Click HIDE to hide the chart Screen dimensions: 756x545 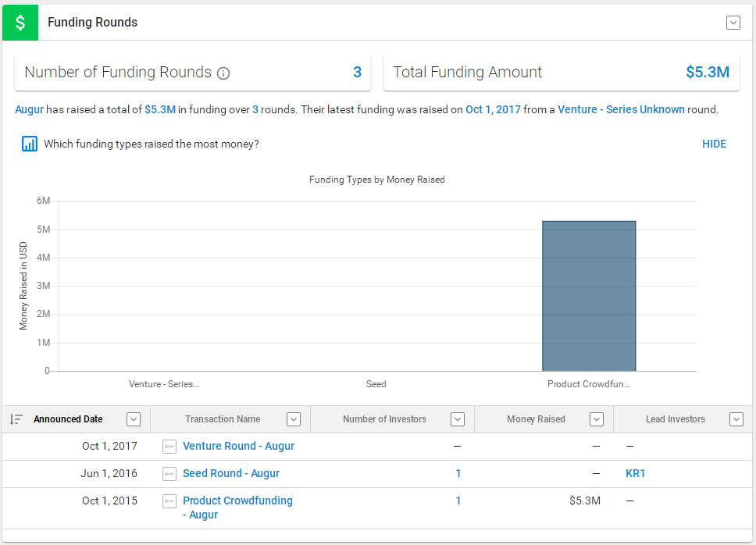point(714,144)
